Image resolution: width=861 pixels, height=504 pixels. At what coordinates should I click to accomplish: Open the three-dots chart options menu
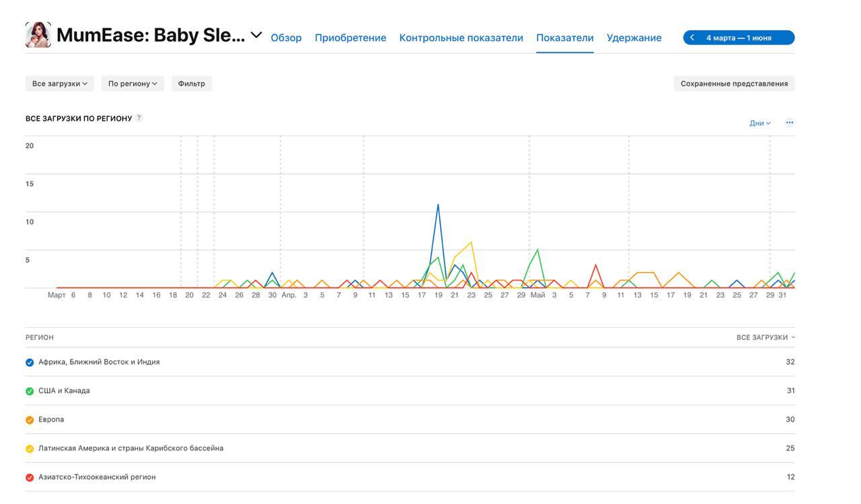[x=790, y=122]
